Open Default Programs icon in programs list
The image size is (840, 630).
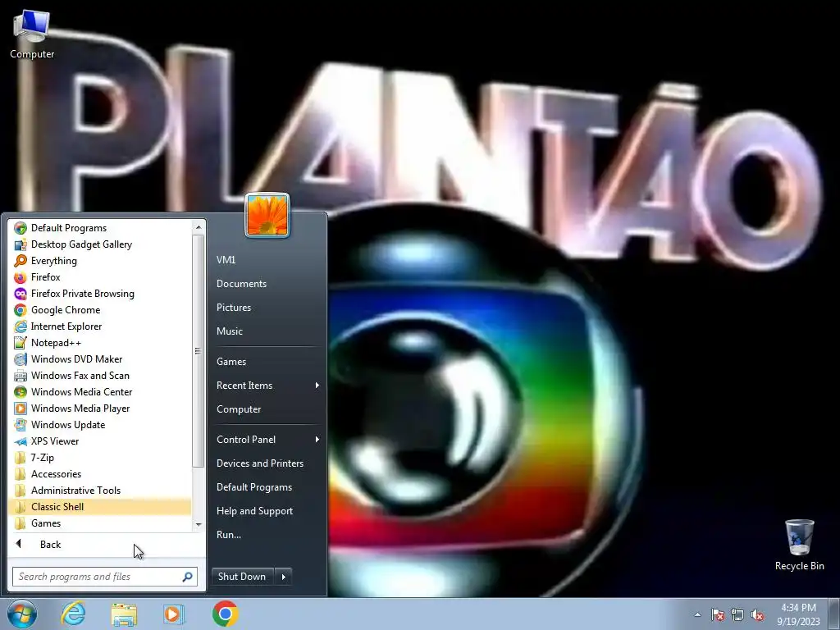pos(21,228)
